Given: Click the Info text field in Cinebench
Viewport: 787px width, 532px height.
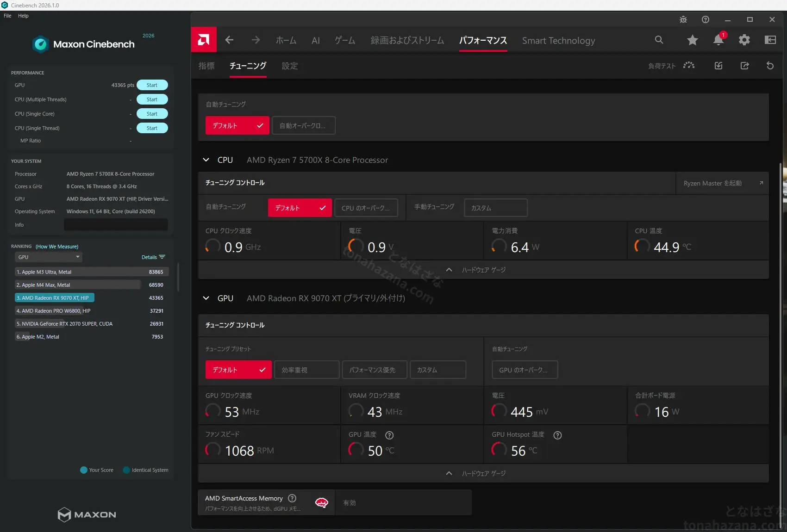Looking at the screenshot, I should click(x=116, y=225).
